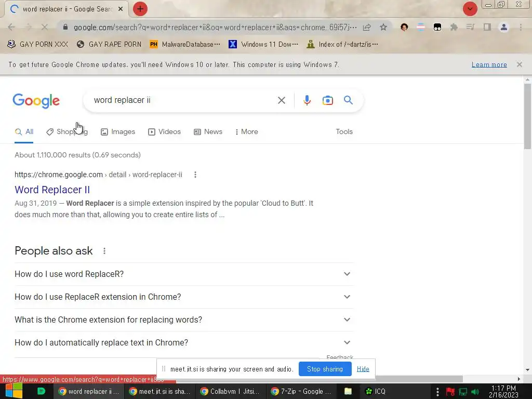532x399 pixels.
Task: Switch to 7-Zip Google Chrome taskbar window
Action: click(301, 392)
